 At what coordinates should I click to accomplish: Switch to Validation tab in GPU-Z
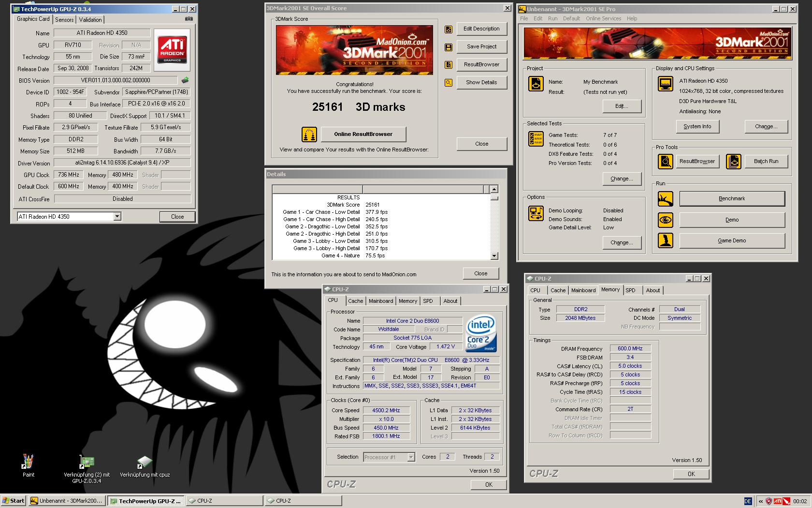tap(90, 20)
